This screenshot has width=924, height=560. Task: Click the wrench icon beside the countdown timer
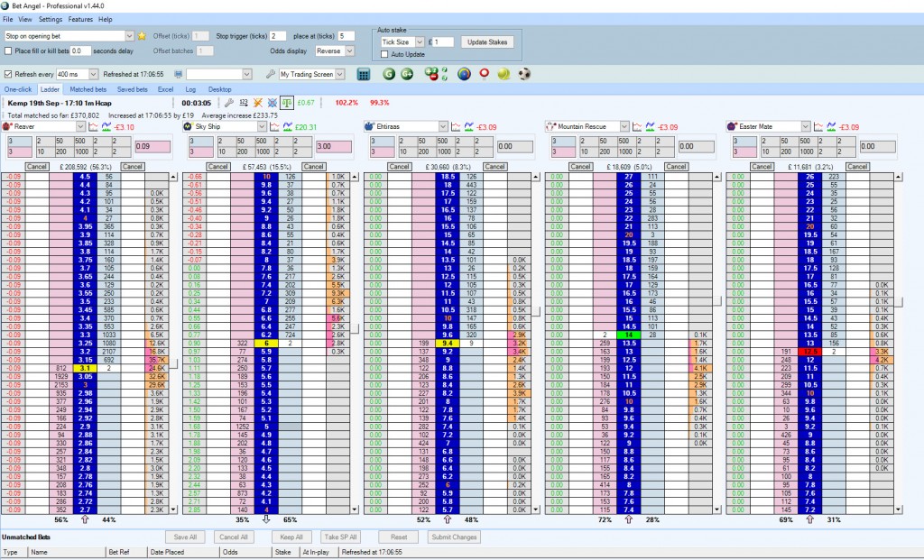pyautogui.click(x=229, y=103)
